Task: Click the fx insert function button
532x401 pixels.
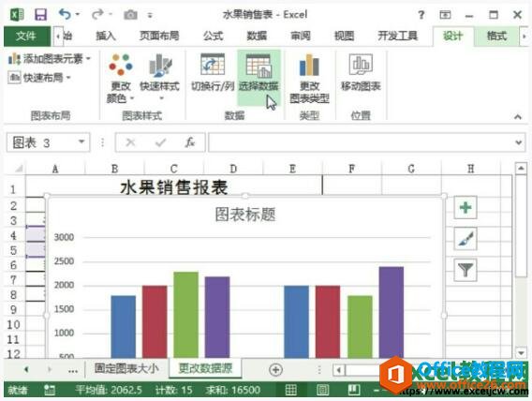Action: pos(190,142)
